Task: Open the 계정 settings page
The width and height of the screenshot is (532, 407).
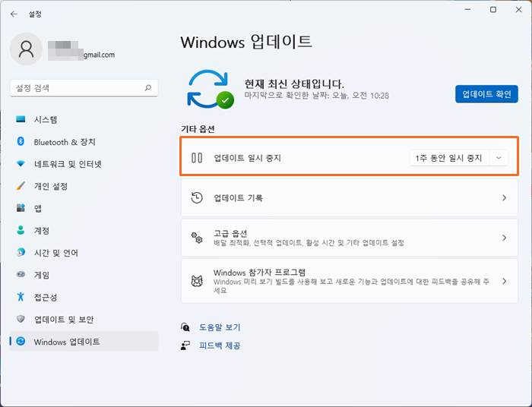Action: 84,231
